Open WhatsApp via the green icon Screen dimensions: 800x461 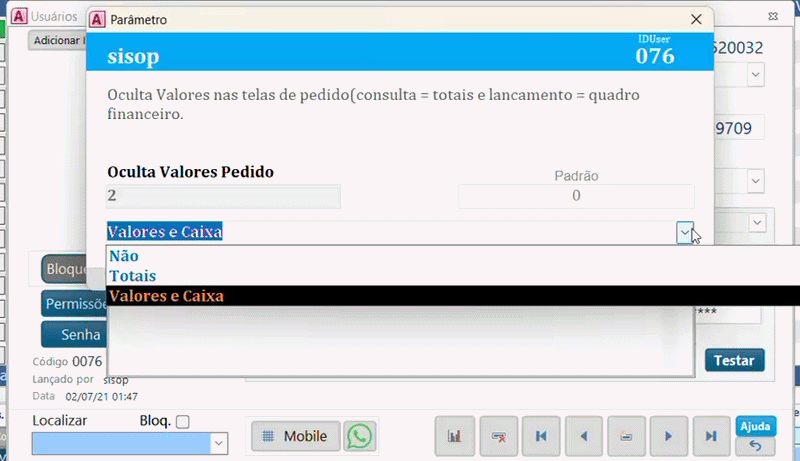[x=360, y=436]
